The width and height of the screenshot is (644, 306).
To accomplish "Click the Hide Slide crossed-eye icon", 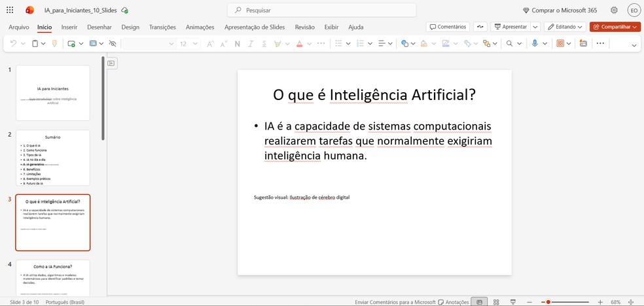I will pos(113,43).
